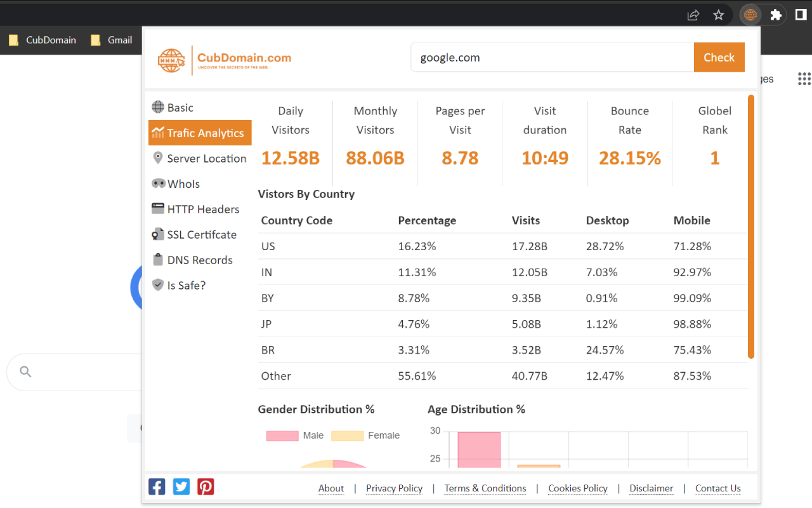The width and height of the screenshot is (812, 508).
Task: Click the Other percentage value 55.61%
Action: tap(417, 377)
